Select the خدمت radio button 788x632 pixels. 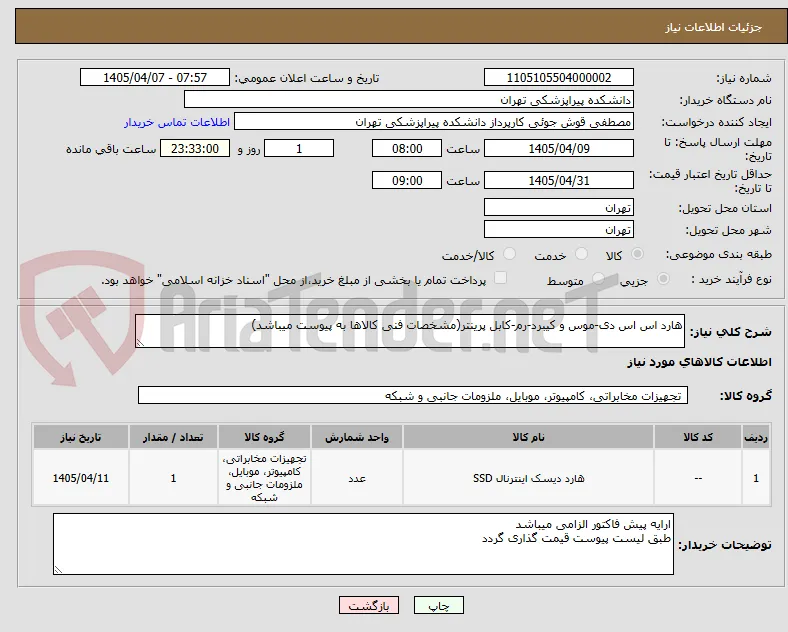(581, 254)
